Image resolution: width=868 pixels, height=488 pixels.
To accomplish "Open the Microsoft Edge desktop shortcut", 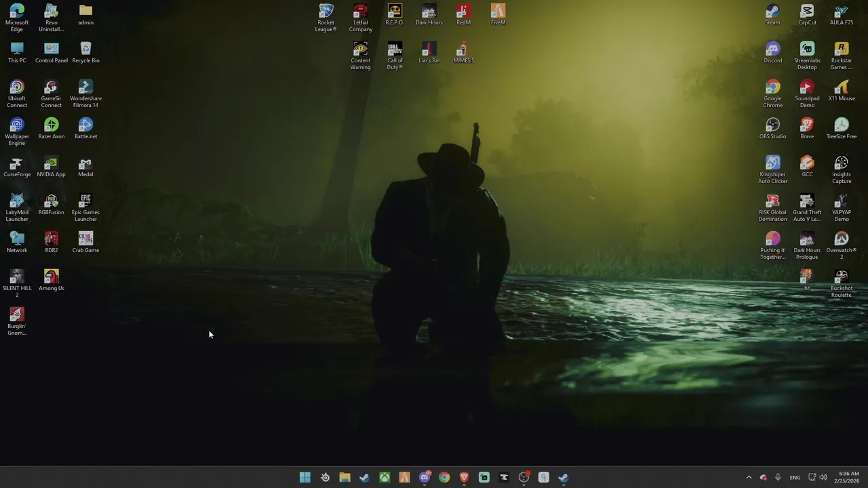I will [x=17, y=18].
